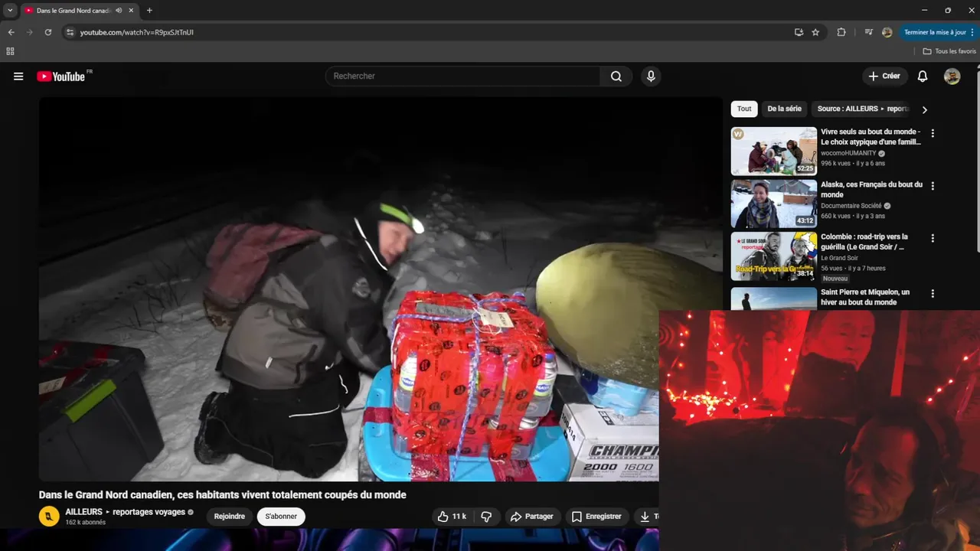The height and width of the screenshot is (551, 980).
Task: View site information icon next to URL
Action: pos(70,32)
